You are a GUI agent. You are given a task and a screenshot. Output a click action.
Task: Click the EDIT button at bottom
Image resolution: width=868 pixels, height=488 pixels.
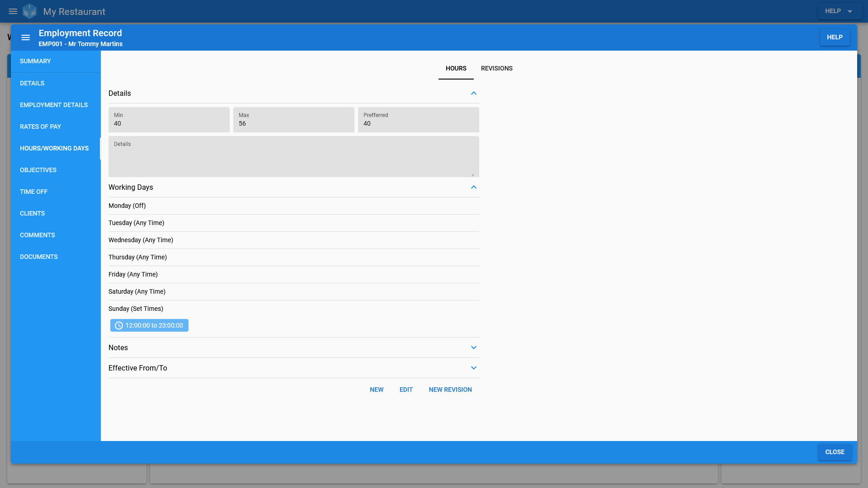point(406,389)
